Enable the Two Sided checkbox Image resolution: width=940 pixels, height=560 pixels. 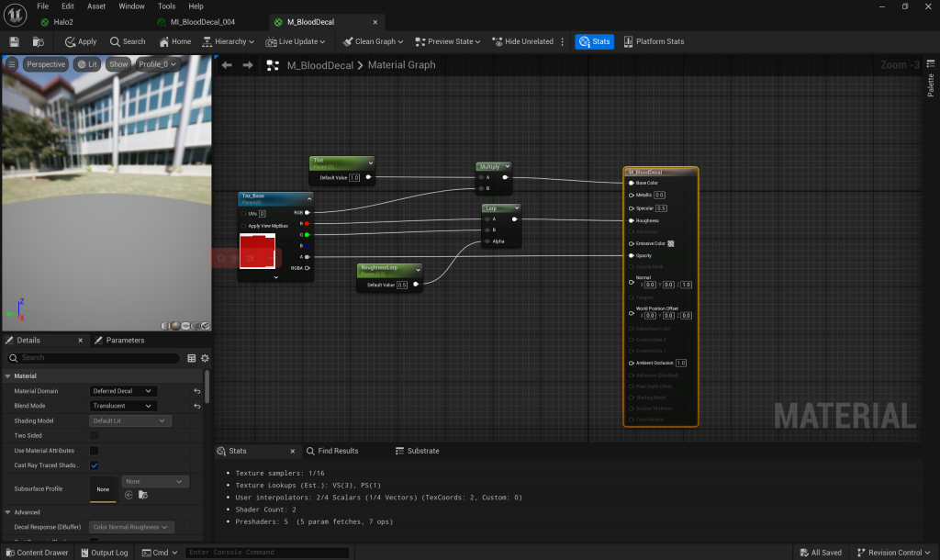pos(94,436)
